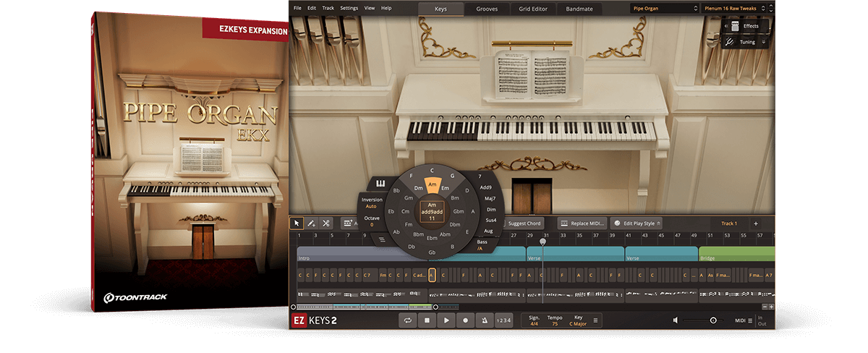The image size is (868, 353).
Task: Toggle loop playback on or off
Action: tap(408, 320)
